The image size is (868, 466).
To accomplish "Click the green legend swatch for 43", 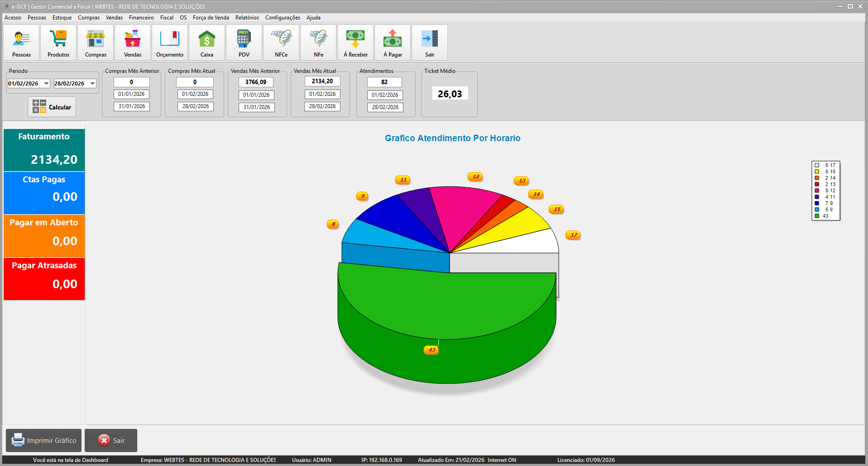I will pyautogui.click(x=817, y=216).
